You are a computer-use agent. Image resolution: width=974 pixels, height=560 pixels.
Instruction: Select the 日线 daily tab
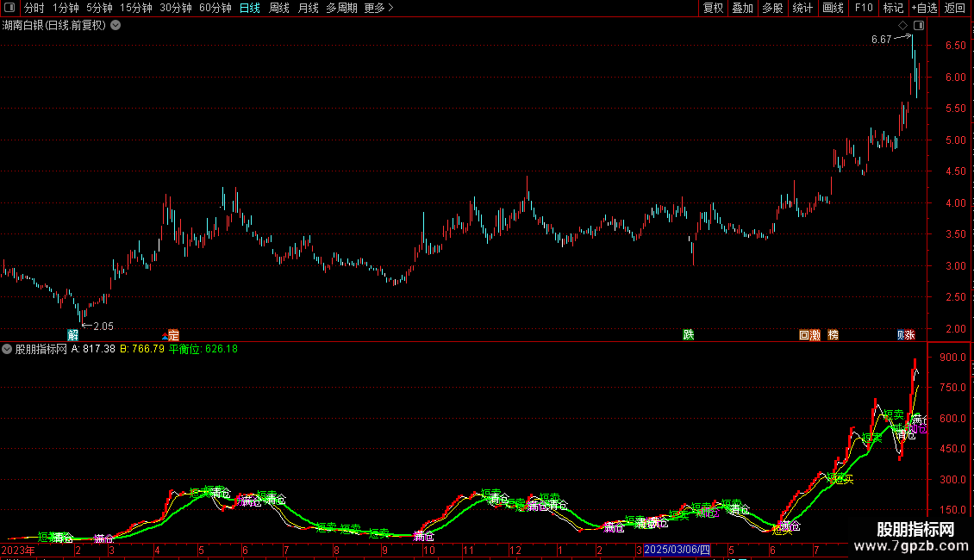250,8
